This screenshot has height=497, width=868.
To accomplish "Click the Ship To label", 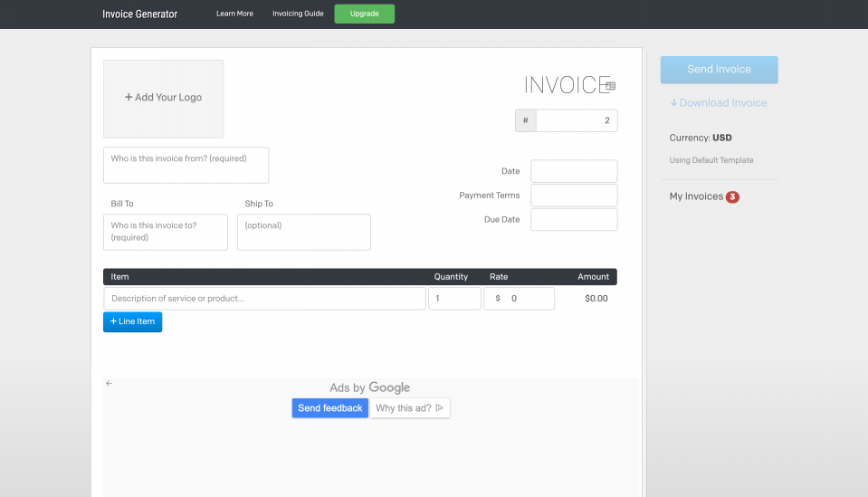I will coord(259,204).
